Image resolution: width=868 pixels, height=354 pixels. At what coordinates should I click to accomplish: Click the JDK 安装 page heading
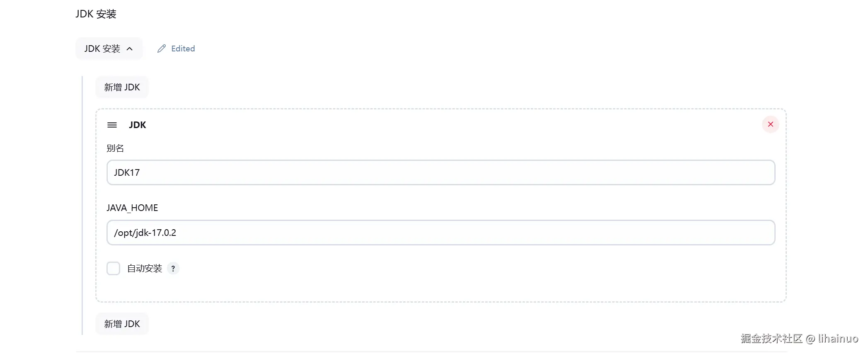click(96, 14)
